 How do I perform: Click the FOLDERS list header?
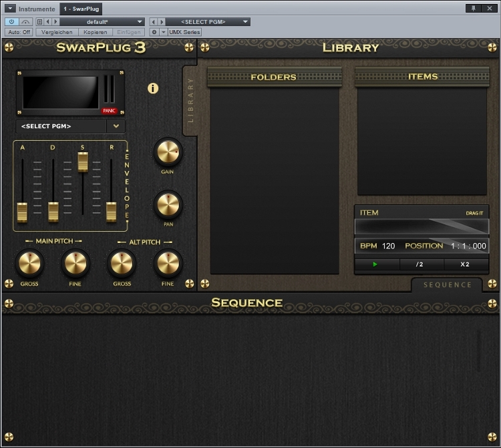tap(275, 77)
